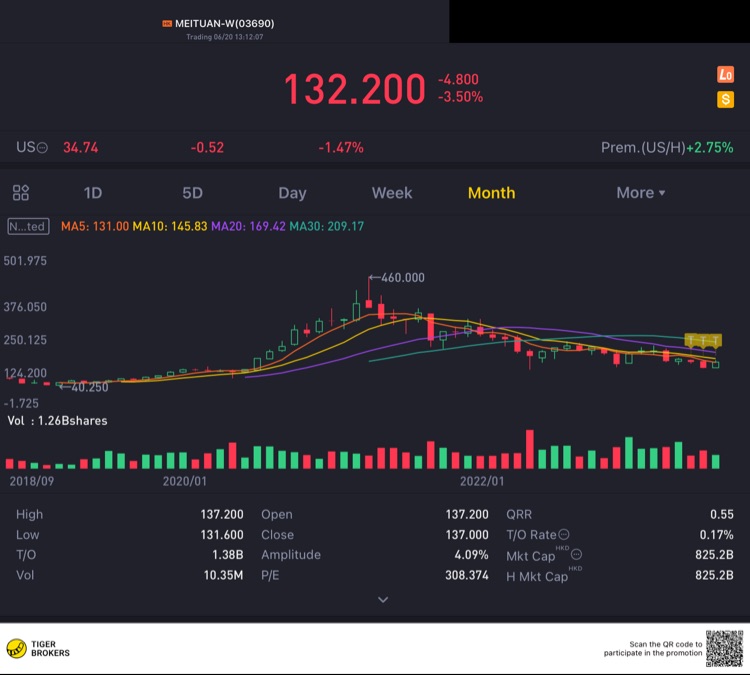Image resolution: width=750 pixels, height=675 pixels.
Task: Tap the H Mkt Cap label
Action: click(537, 576)
